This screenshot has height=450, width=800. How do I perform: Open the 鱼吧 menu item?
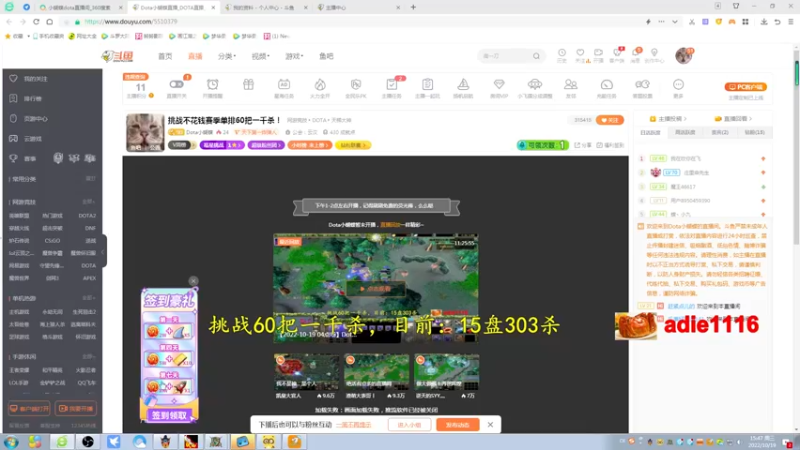point(326,56)
